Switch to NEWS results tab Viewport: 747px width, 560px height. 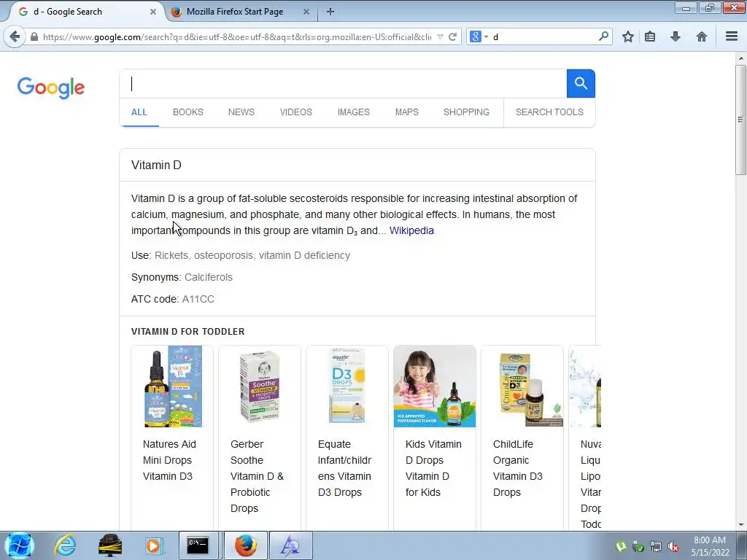pos(241,112)
